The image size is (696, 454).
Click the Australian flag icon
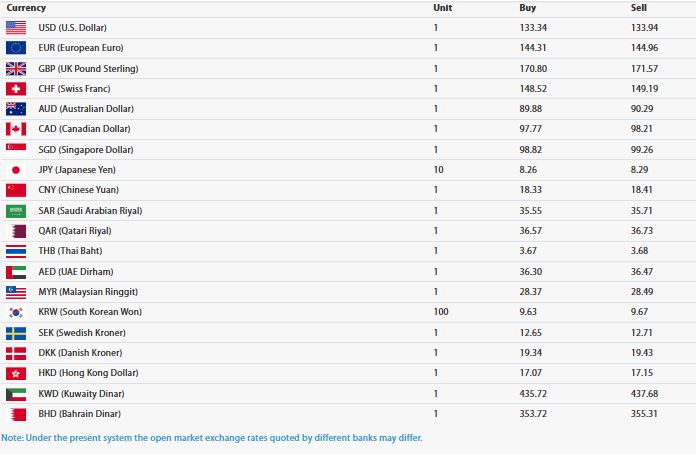tap(16, 108)
